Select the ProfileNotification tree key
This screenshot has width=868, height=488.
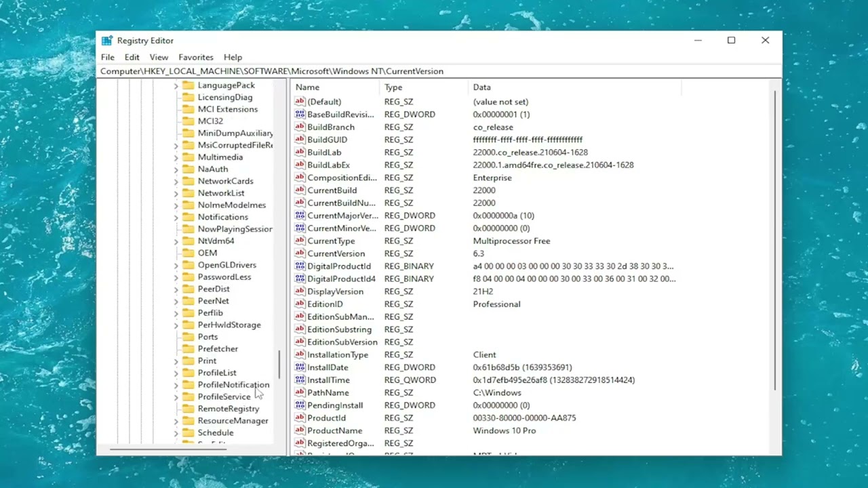233,385
